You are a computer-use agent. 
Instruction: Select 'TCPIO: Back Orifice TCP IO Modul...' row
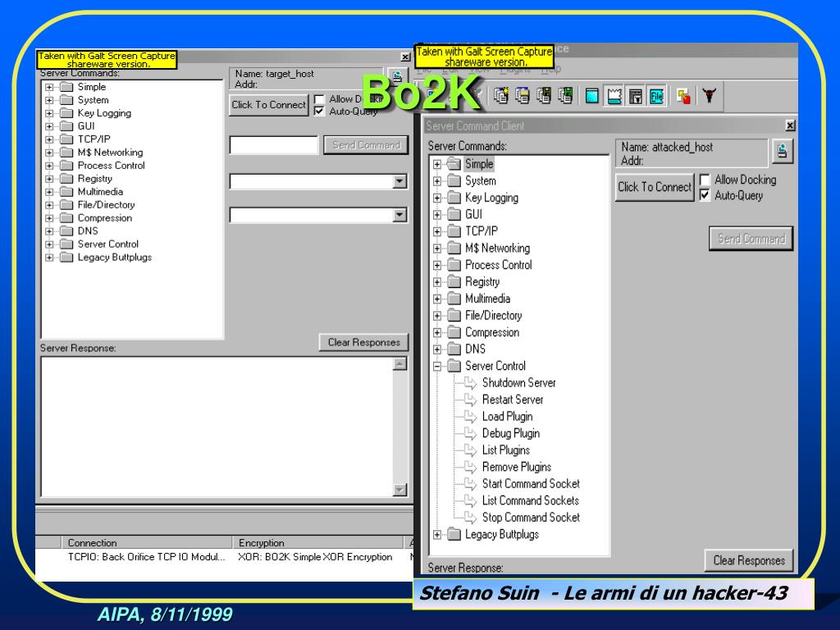click(146, 557)
